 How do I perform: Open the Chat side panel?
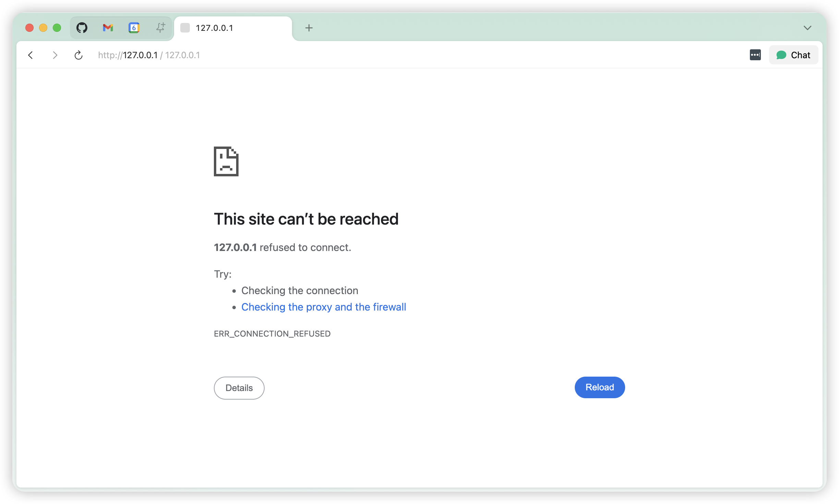coord(793,55)
